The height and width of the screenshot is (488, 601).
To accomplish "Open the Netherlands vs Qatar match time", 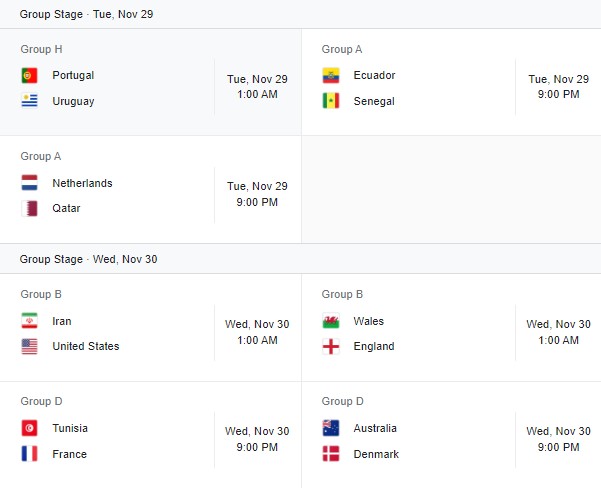I will [x=257, y=195].
